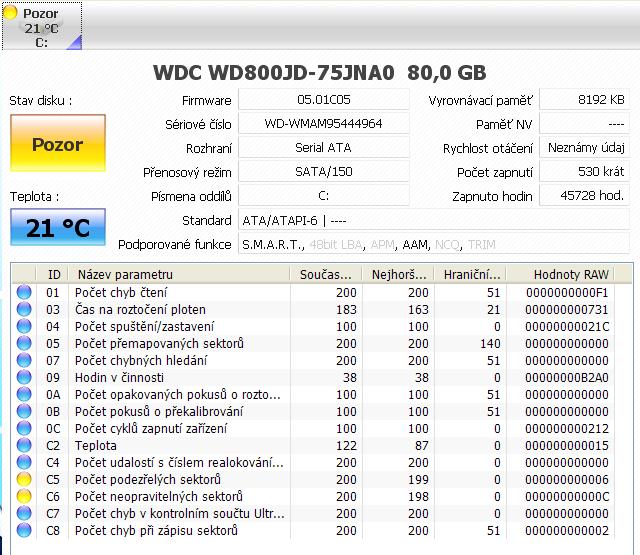Select the C: disk tab with Pozor status
The image size is (640, 555).
(x=42, y=26)
